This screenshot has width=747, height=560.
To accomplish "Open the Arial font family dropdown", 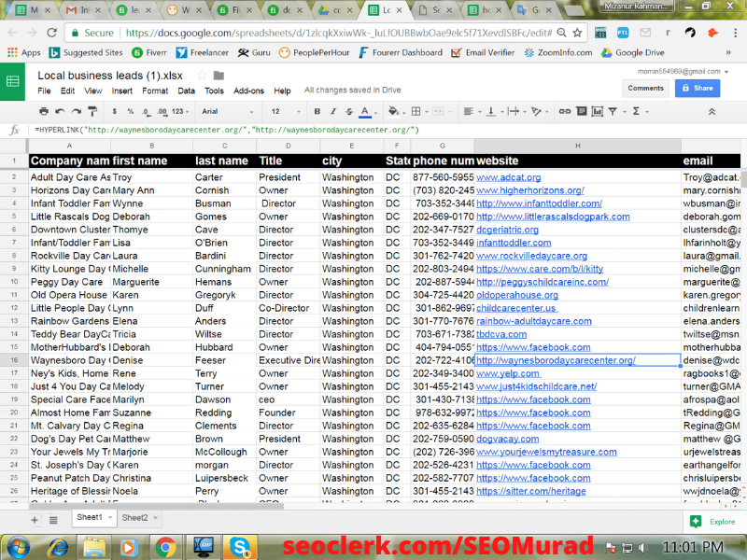I will (222, 111).
